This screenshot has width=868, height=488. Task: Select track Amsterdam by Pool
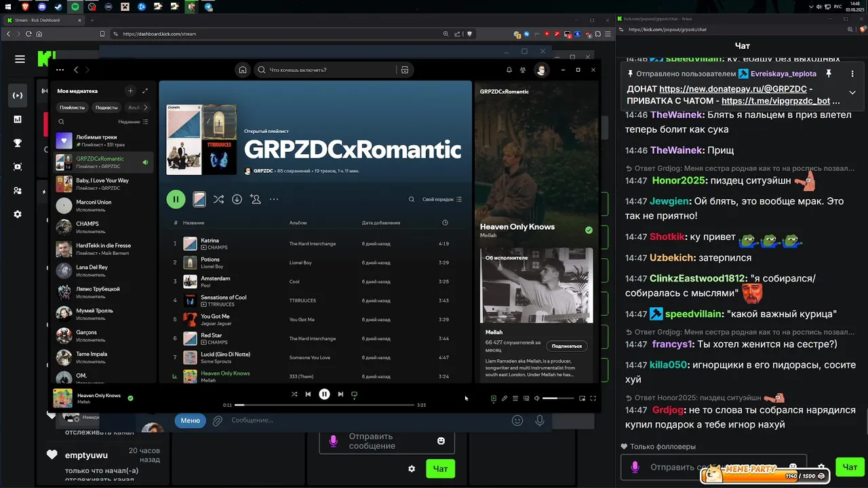[x=317, y=281]
